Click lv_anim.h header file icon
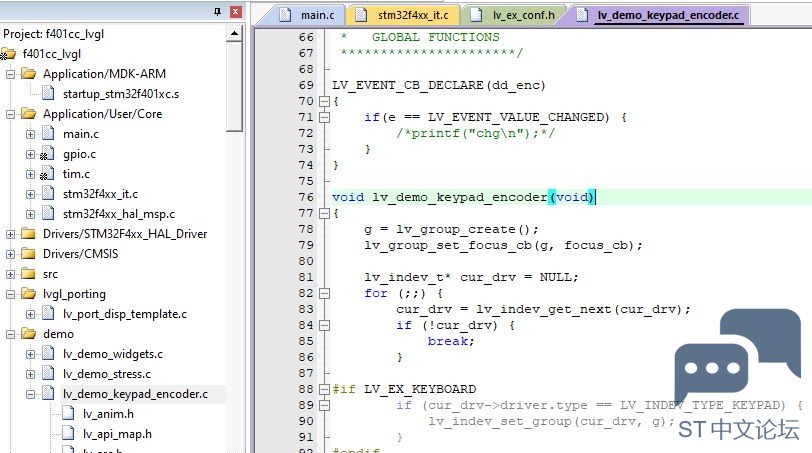Image resolution: width=812 pixels, height=453 pixels. point(68,414)
